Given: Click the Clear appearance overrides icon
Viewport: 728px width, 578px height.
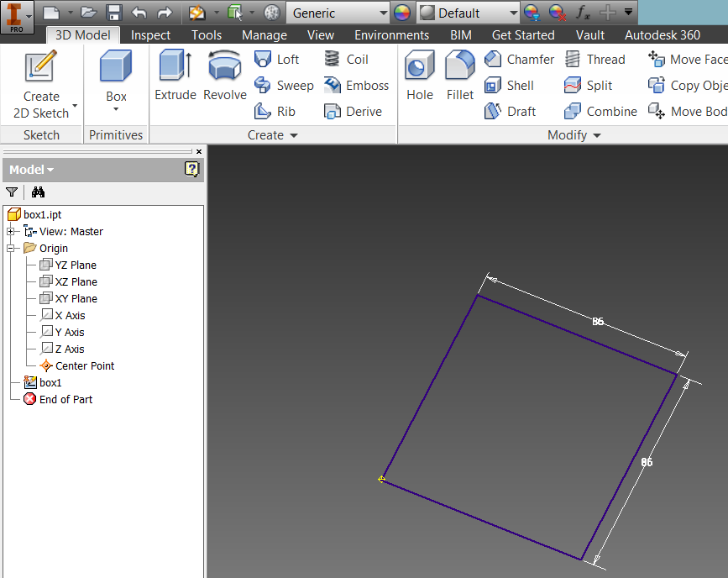Looking at the screenshot, I should tap(557, 13).
